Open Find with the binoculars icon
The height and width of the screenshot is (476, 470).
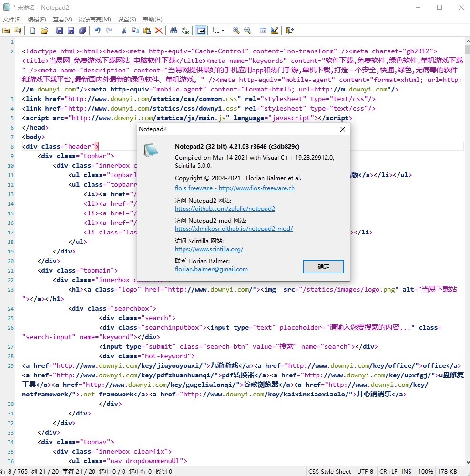pyautogui.click(x=174, y=30)
